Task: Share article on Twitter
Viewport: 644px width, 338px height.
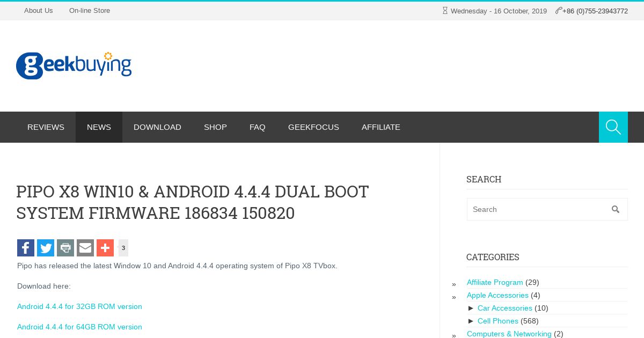Action: tap(46, 248)
